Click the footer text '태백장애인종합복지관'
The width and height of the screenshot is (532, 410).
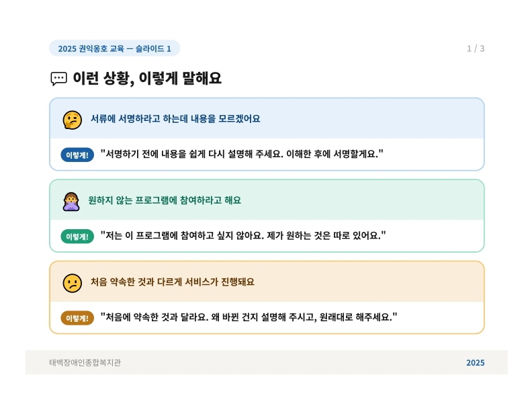pos(85,363)
